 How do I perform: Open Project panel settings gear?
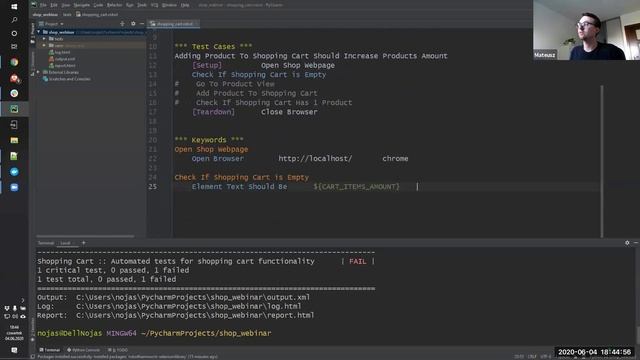pos(133,24)
